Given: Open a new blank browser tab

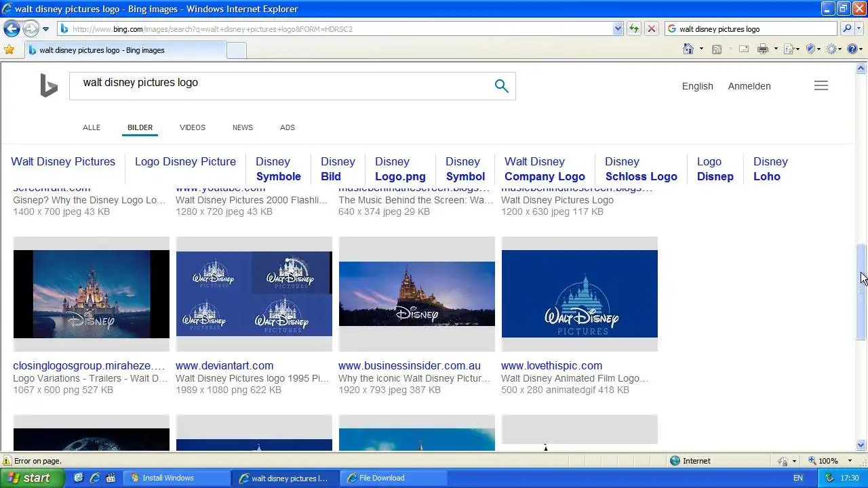Looking at the screenshot, I should pyautogui.click(x=236, y=50).
